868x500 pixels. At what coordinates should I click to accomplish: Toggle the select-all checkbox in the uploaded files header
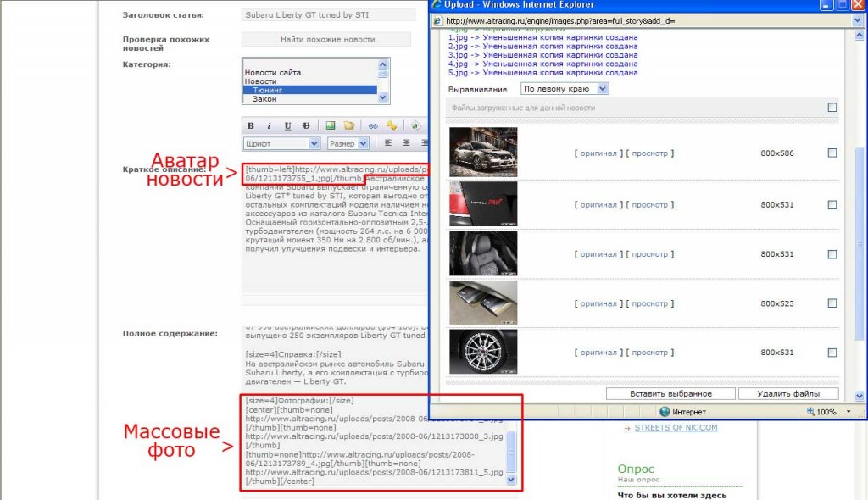click(832, 108)
